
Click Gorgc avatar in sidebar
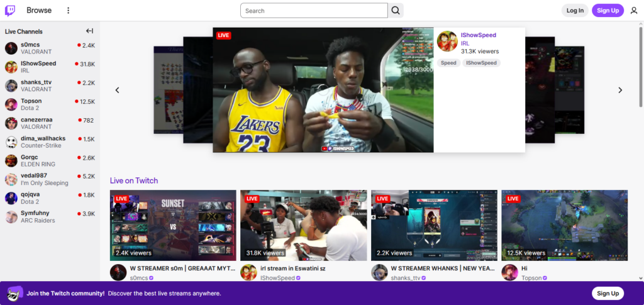(x=11, y=160)
